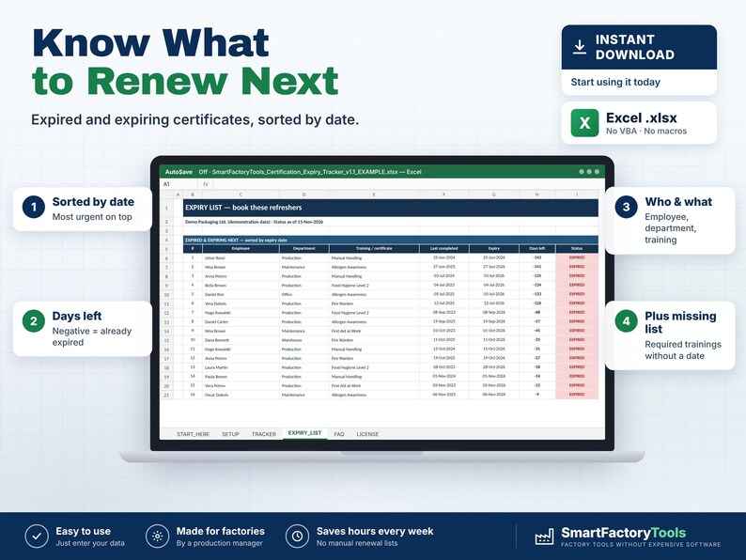Click the Start using it today text
Viewport: 746px width, 560px height.
pyautogui.click(x=615, y=82)
